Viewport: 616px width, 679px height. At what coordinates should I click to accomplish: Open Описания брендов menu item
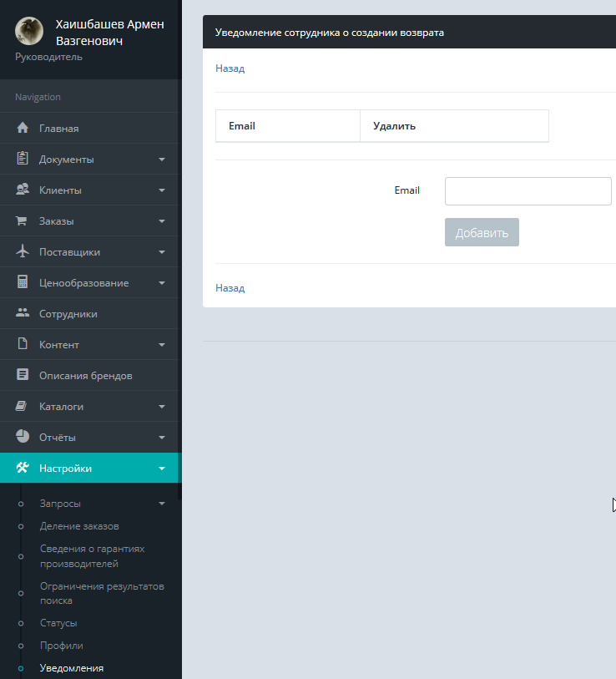[x=85, y=376]
